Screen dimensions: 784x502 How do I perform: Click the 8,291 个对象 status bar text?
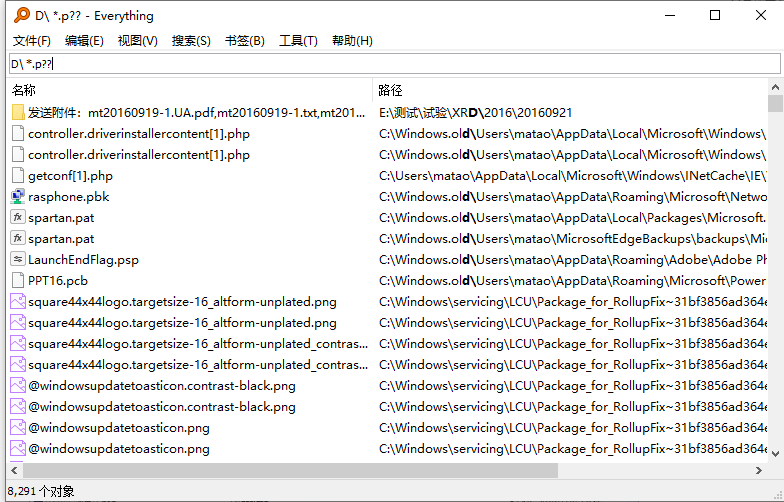tap(41, 492)
